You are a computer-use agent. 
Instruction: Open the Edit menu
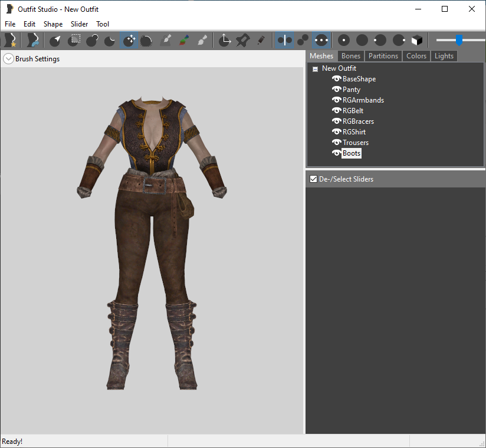pyautogui.click(x=29, y=24)
